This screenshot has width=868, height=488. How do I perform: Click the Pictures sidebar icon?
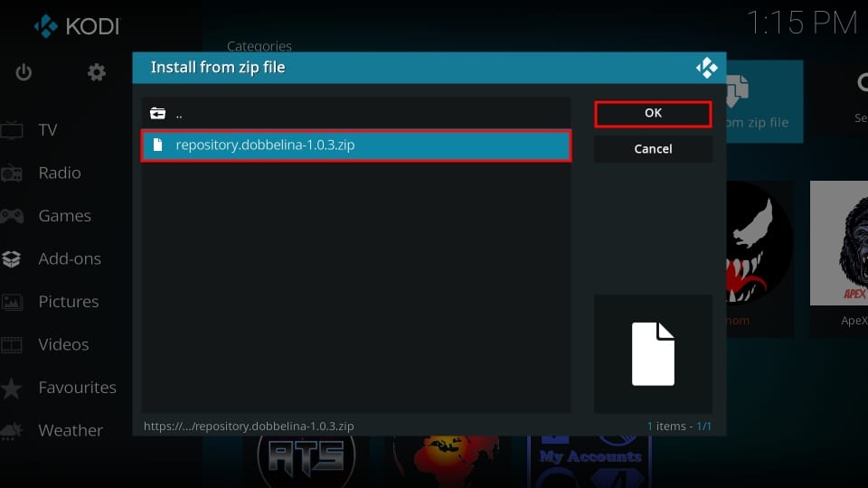point(12,302)
